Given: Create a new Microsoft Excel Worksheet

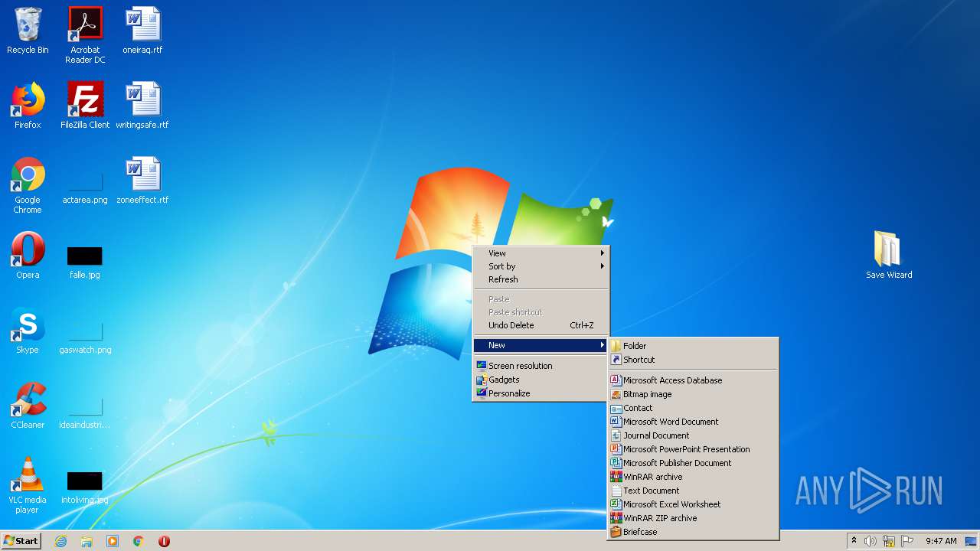Looking at the screenshot, I should click(x=693, y=504).
